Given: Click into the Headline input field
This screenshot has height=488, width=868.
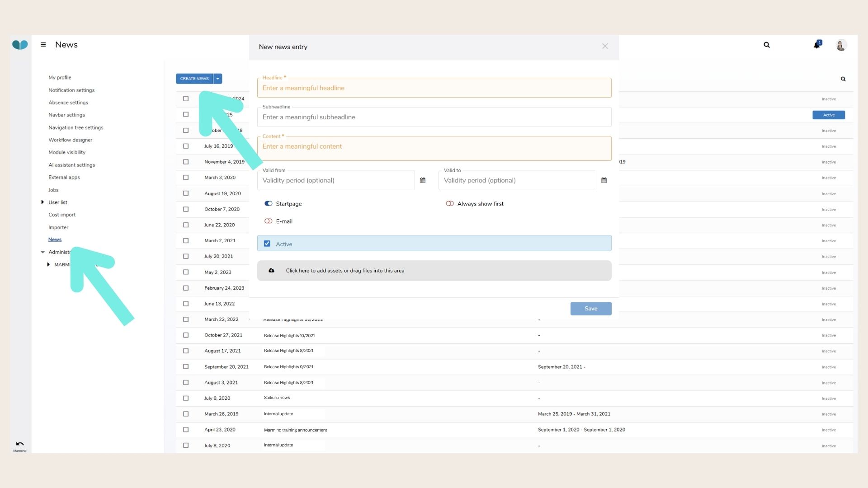Looking at the screenshot, I should 434,88.
